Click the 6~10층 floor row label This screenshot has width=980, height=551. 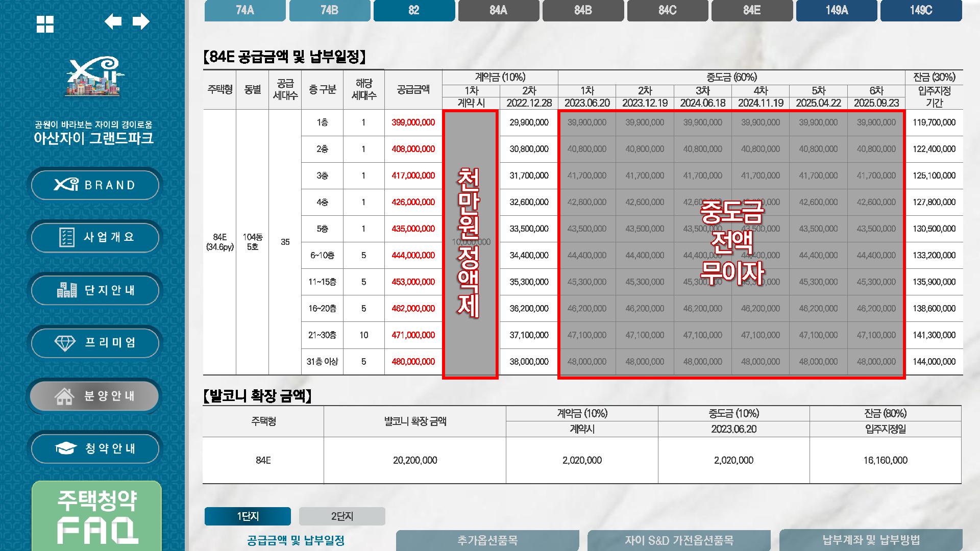[x=322, y=255]
